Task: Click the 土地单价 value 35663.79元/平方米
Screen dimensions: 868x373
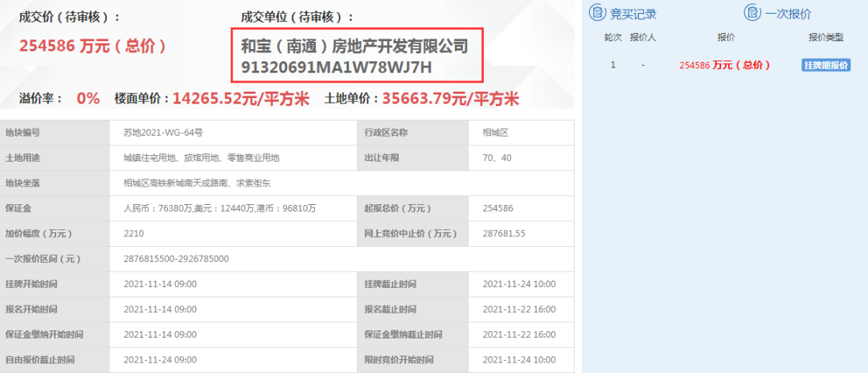Action: coord(449,99)
